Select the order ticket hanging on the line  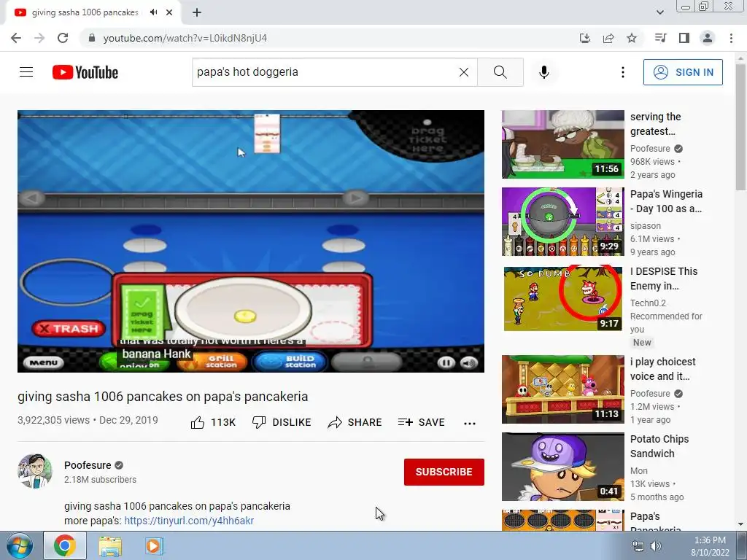(x=267, y=134)
